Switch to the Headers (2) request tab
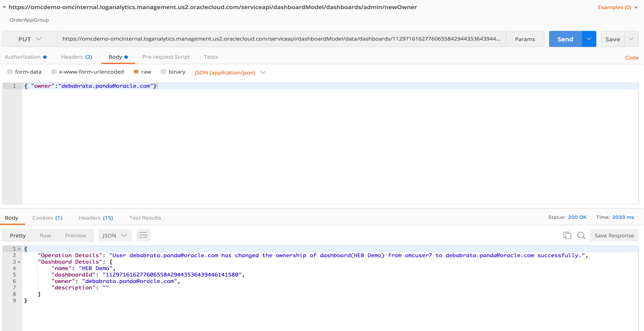644x331 pixels. (76, 57)
